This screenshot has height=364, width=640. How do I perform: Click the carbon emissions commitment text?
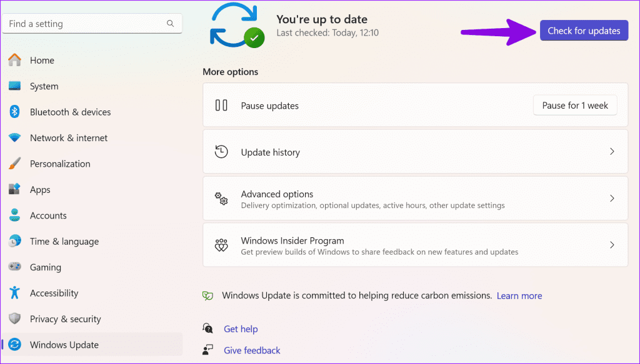click(x=357, y=295)
